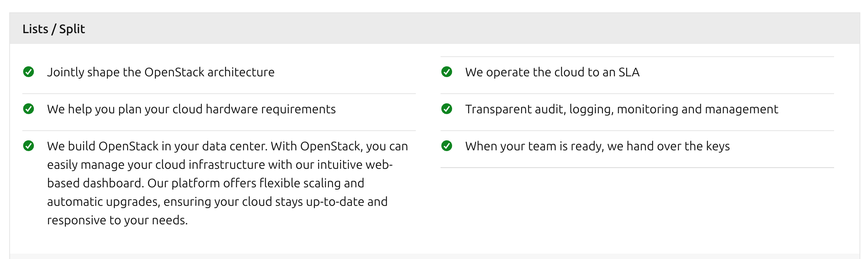Select the "We help you plan your cloud hardware requirements" item
This screenshot has height=259, width=868.
[191, 109]
